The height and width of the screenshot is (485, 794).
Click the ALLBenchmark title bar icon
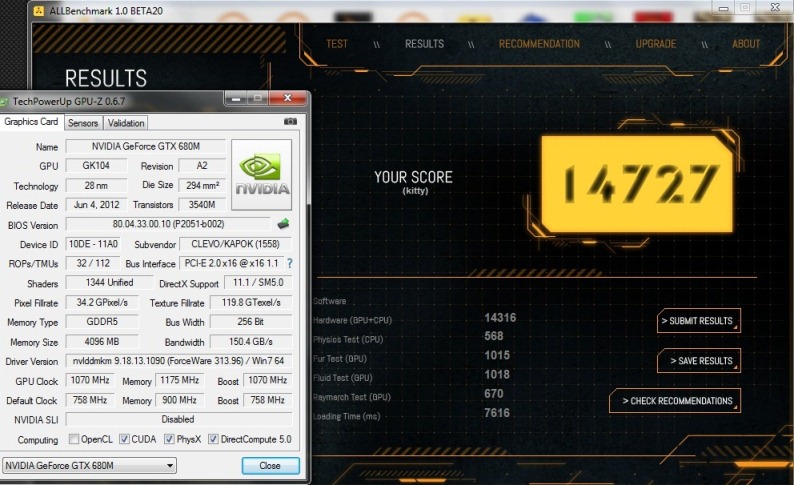tap(38, 11)
